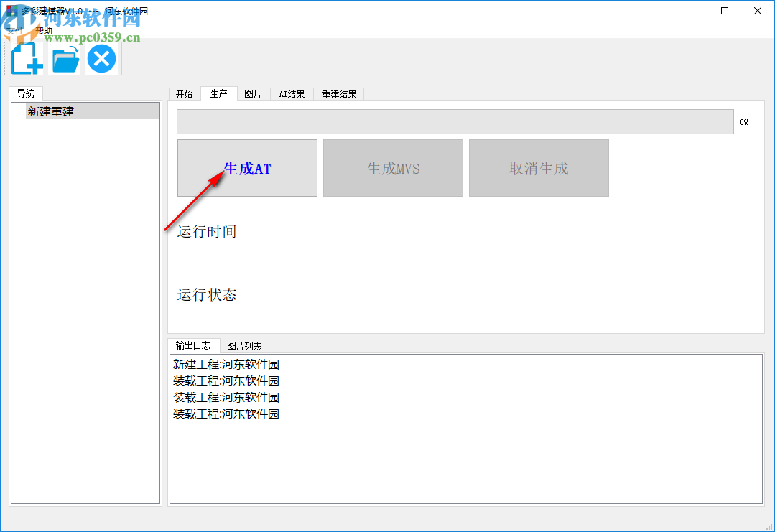Select the 生产 tab
The height and width of the screenshot is (532, 775).
coord(218,93)
